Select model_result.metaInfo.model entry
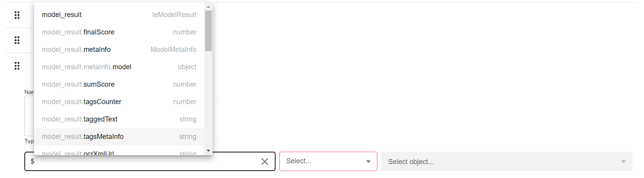The image size is (644, 178). pos(119,67)
